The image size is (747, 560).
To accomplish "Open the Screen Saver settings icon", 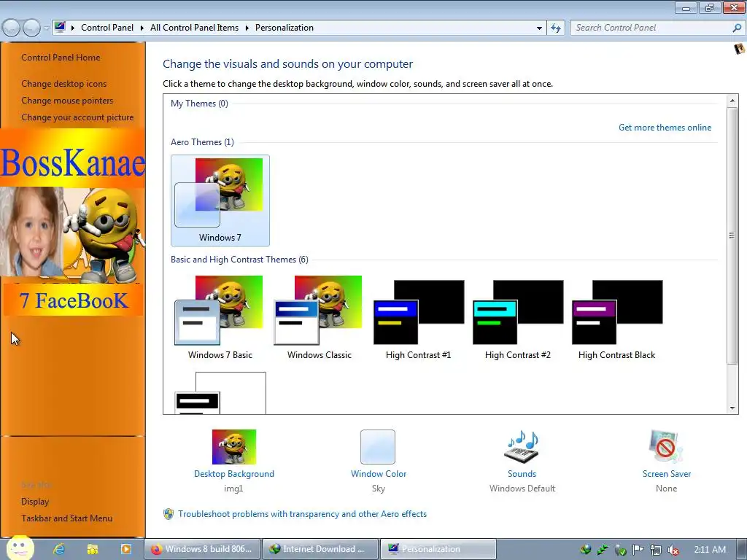I will point(666,447).
